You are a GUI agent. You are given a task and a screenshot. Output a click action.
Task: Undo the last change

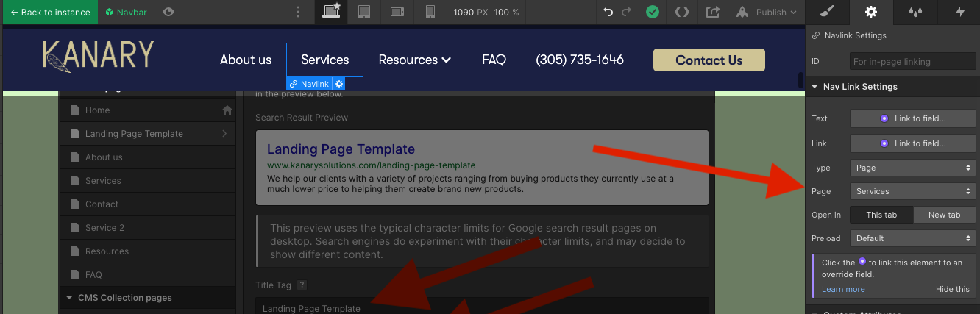[608, 12]
